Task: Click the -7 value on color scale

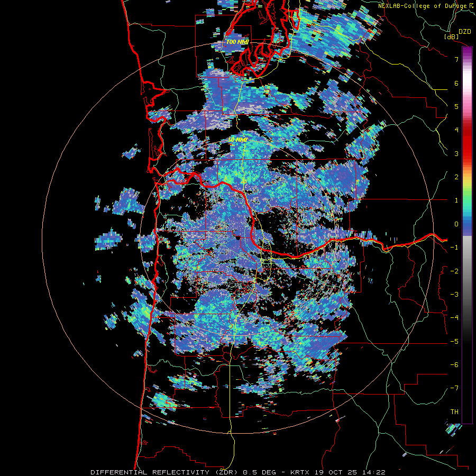Action: (x=454, y=388)
